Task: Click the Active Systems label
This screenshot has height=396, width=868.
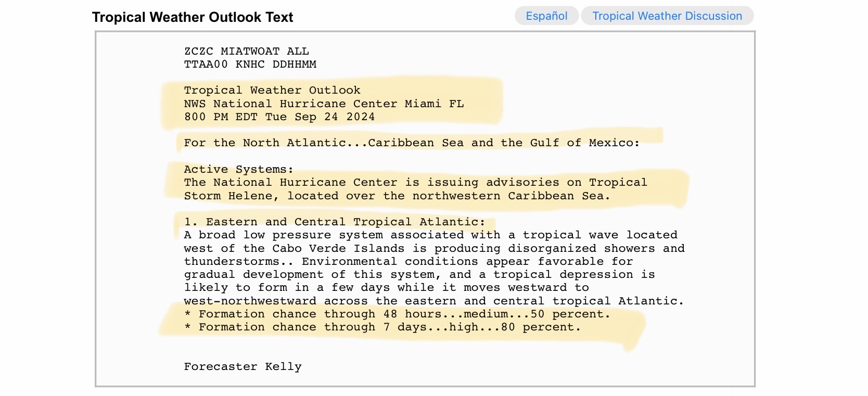Action: coord(239,169)
